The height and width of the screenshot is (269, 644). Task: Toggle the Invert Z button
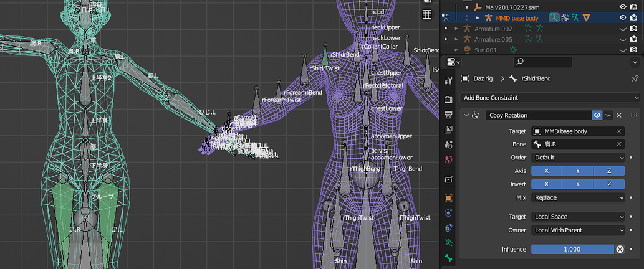point(609,184)
